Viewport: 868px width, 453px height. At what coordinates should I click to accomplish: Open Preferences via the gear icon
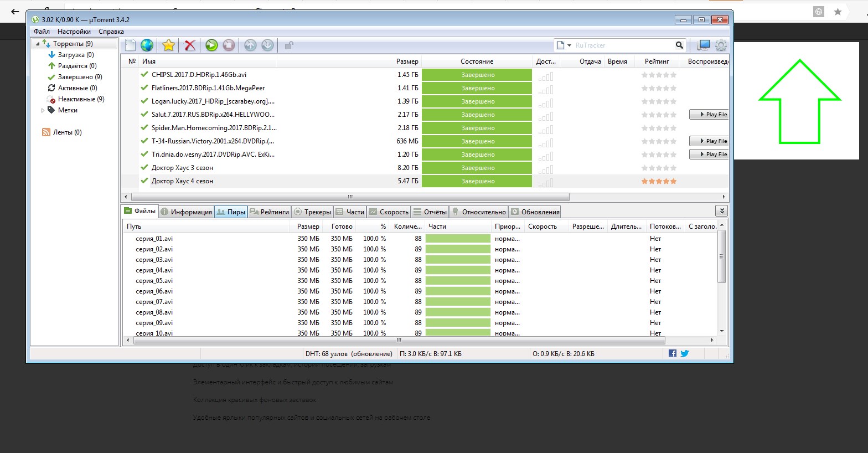coord(720,45)
